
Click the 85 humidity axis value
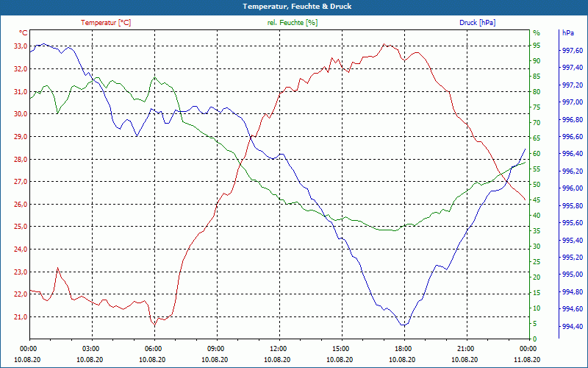pyautogui.click(x=537, y=77)
